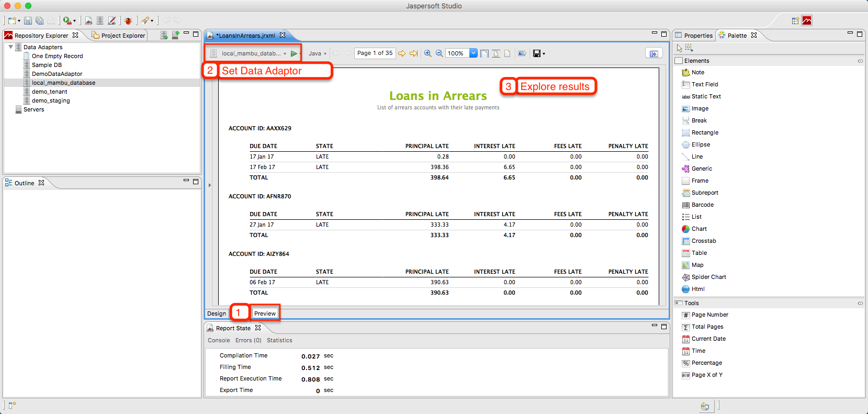Open the Java output format dropdown

(x=317, y=53)
